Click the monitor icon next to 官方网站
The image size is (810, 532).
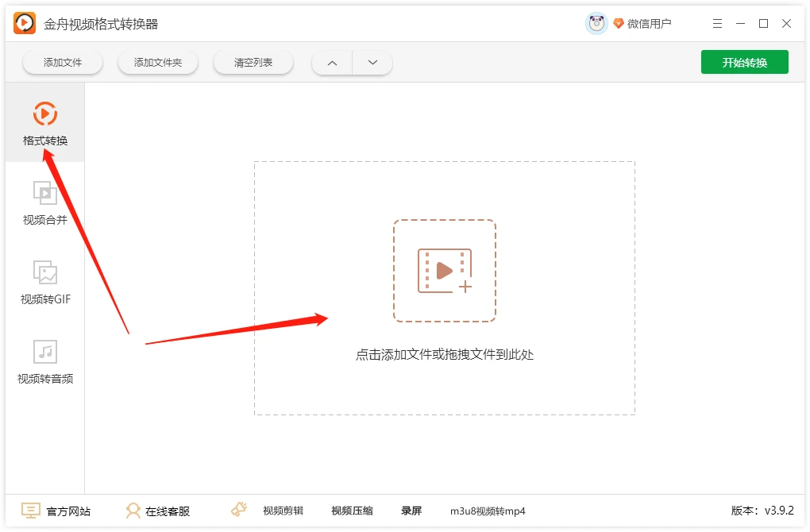30,511
